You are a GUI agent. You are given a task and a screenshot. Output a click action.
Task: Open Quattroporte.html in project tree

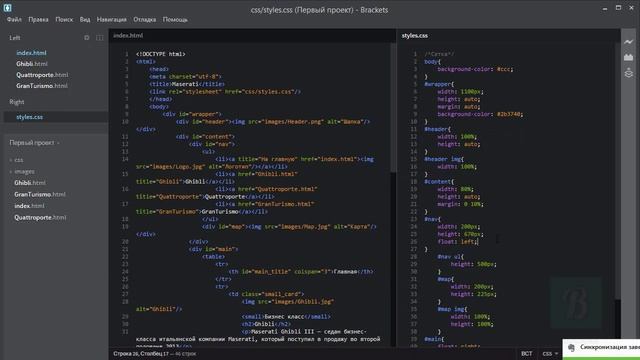(x=40, y=218)
